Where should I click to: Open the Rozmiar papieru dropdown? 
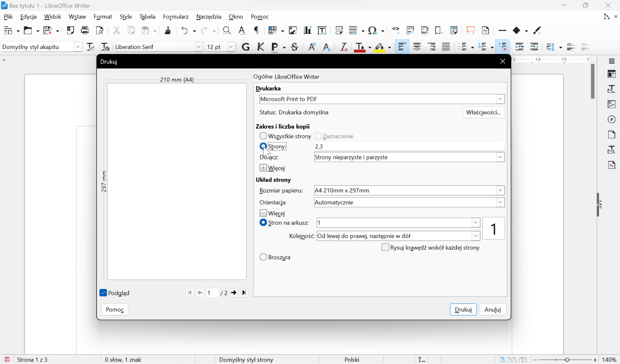pos(409,190)
